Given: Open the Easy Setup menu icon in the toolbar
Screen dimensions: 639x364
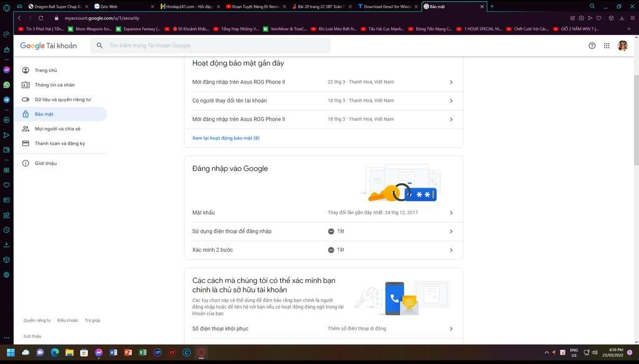Looking at the screenshot, I should pos(633,18).
